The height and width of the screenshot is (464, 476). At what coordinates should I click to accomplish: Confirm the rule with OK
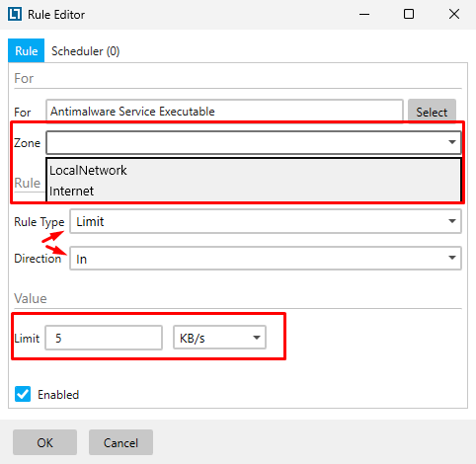click(x=45, y=442)
